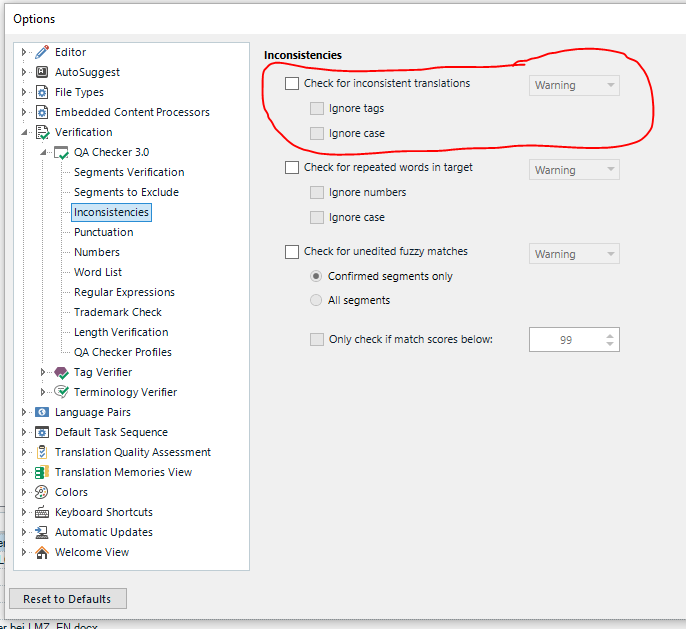Image resolution: width=686 pixels, height=629 pixels.
Task: Open Regular Expressions settings page
Action: pyautogui.click(x=124, y=292)
